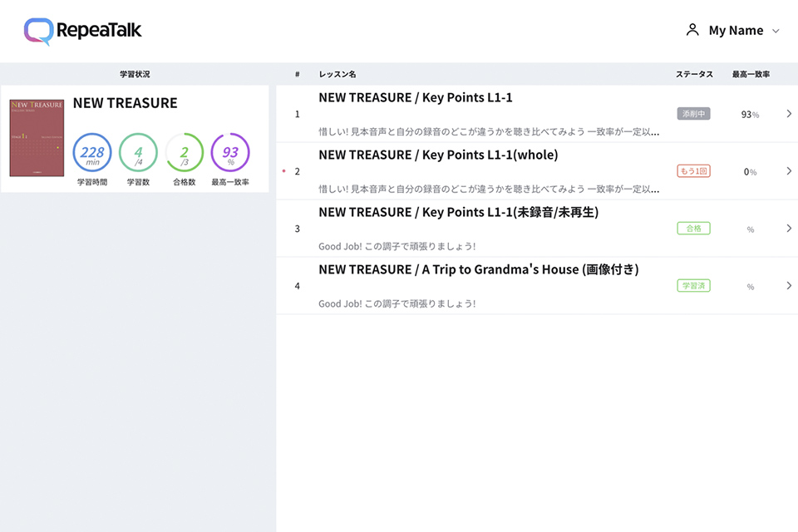
Task: Click the NEW TREASURE course title
Action: (126, 103)
